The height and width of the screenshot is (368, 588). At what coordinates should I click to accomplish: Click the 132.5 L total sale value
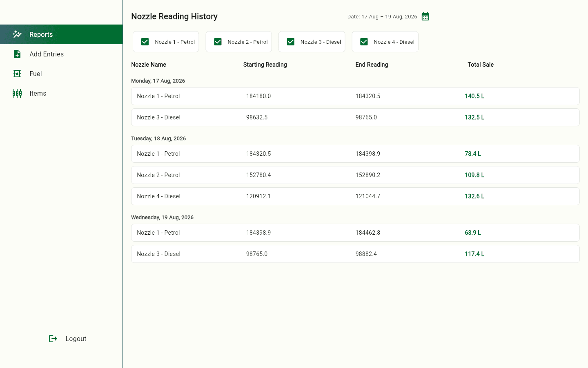[x=474, y=117]
